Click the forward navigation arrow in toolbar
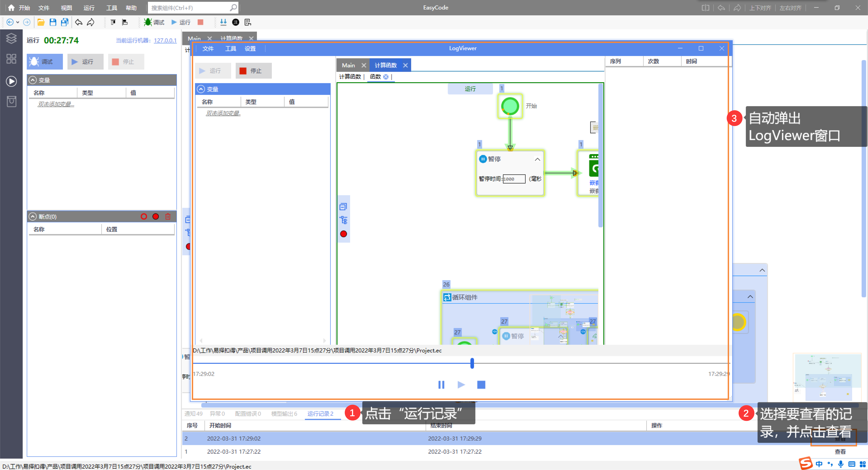Viewport: 868px width, 470px height. tap(27, 22)
